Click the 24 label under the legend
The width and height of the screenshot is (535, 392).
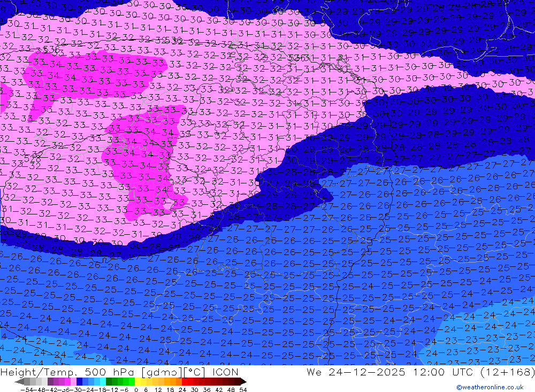coord(183,389)
